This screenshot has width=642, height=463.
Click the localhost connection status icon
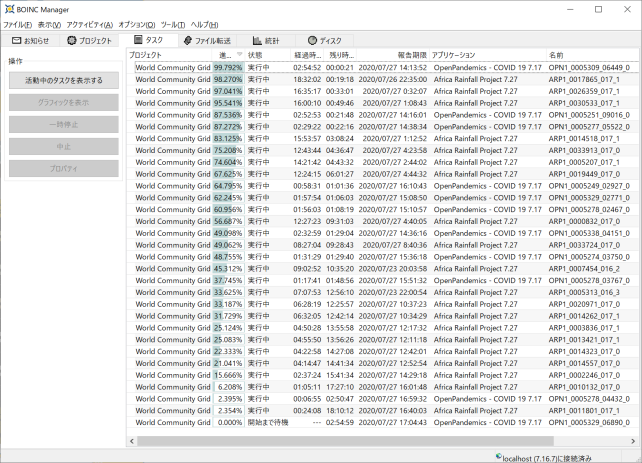[x=498, y=456]
